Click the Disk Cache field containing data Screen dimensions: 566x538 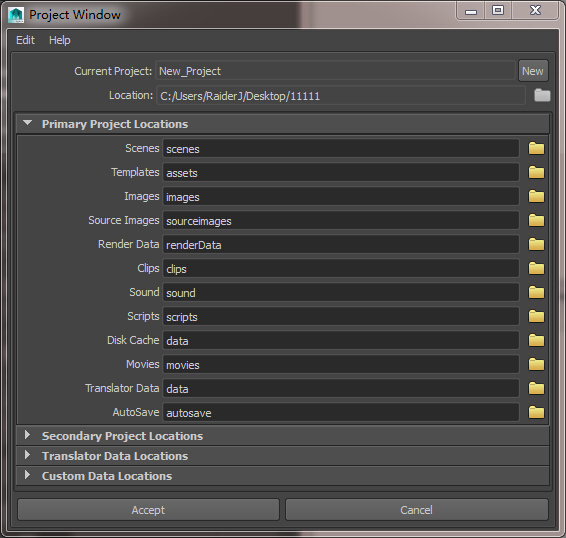[341, 340]
